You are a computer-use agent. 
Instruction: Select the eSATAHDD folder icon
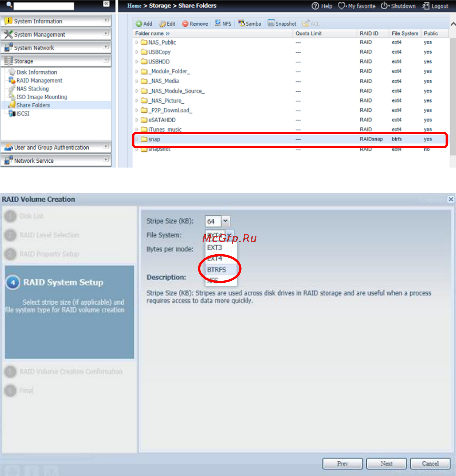tap(144, 120)
